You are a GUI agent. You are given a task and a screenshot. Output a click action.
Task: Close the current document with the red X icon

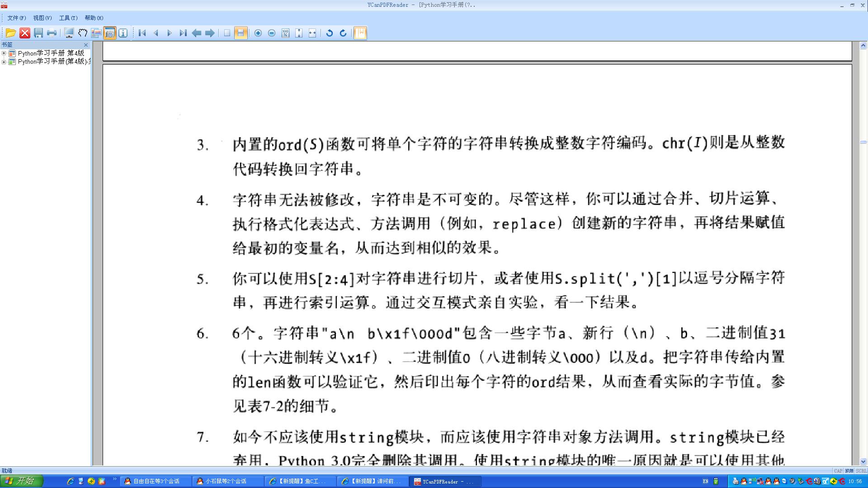point(24,33)
